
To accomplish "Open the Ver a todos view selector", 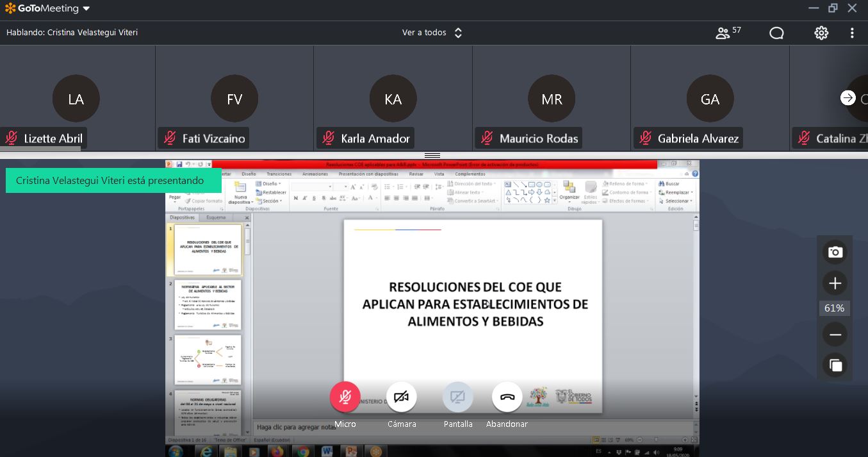I will click(x=432, y=33).
